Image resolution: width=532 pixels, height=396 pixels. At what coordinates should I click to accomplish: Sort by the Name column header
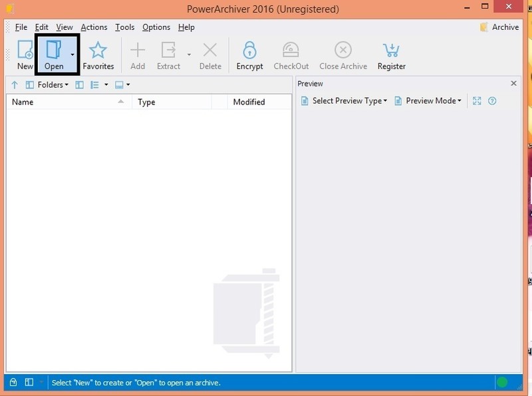coord(69,102)
